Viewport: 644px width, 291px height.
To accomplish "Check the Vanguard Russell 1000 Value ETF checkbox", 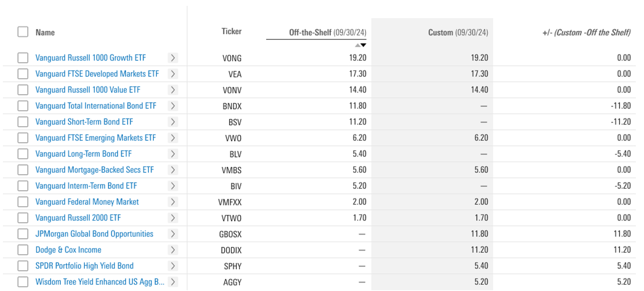I will (x=23, y=90).
